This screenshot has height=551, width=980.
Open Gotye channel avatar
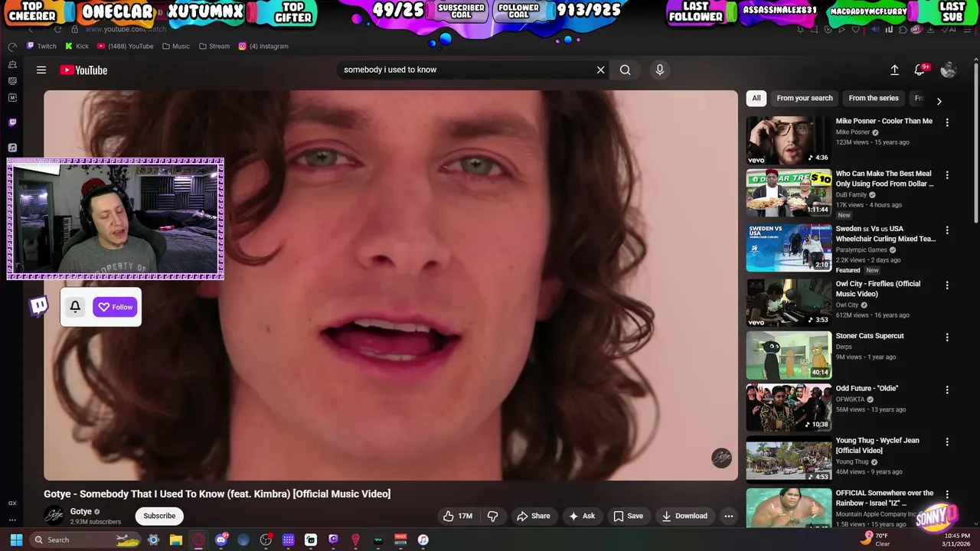point(54,516)
